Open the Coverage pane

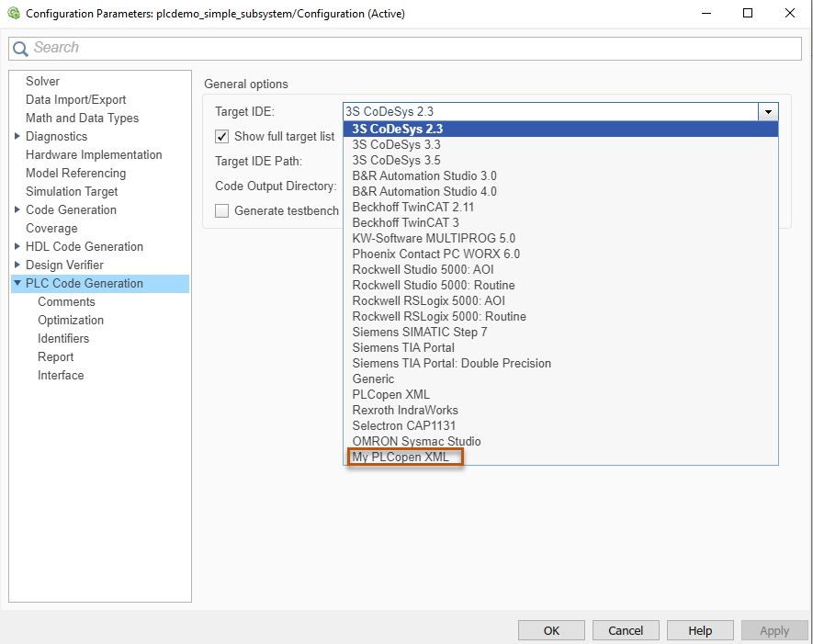(x=51, y=228)
